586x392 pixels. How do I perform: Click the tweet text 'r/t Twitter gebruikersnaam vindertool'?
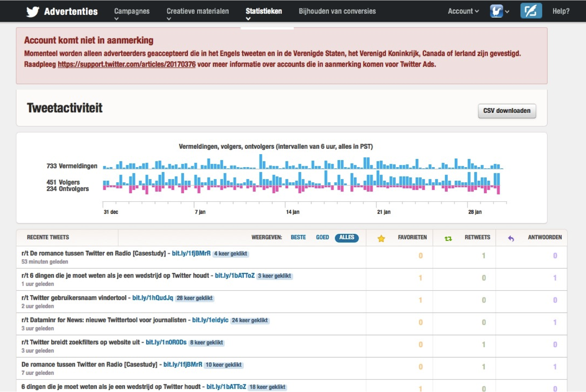coord(74,298)
